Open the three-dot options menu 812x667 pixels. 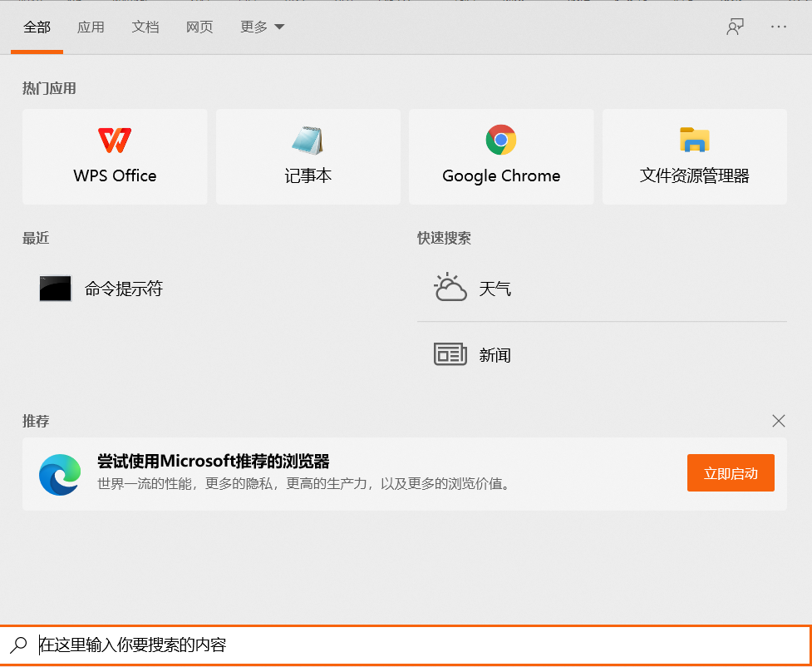point(778,27)
